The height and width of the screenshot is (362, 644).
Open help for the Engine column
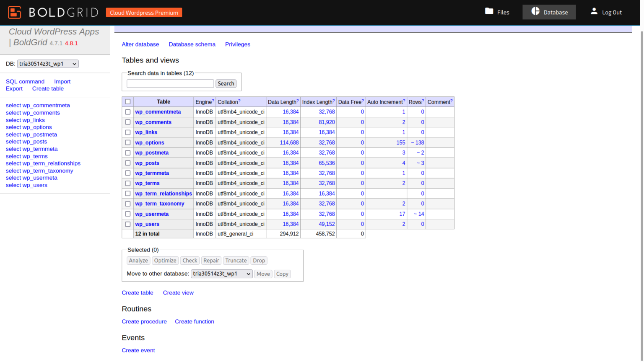(213, 99)
